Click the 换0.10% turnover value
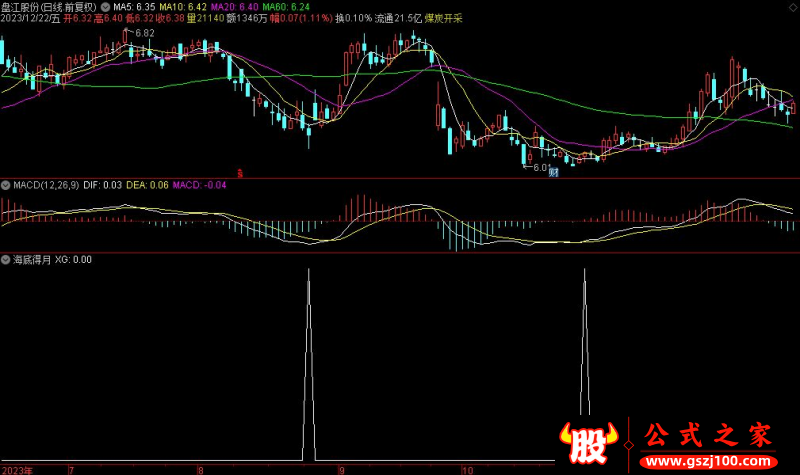This screenshot has height=475, width=800. coord(354,18)
